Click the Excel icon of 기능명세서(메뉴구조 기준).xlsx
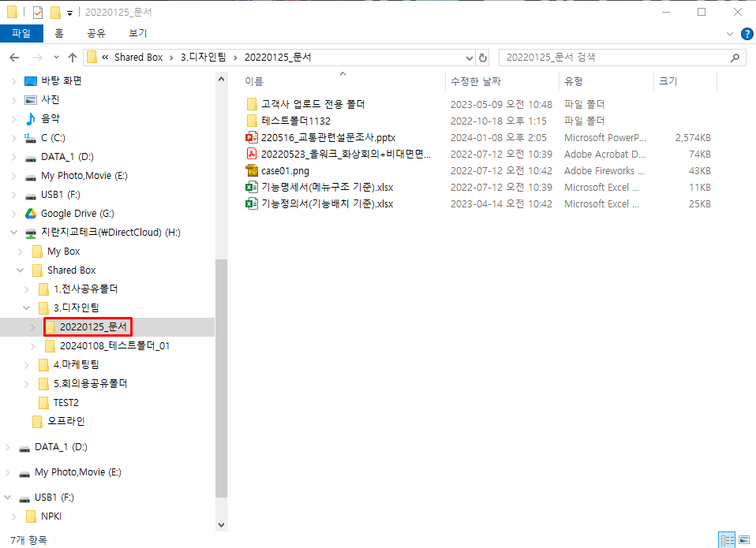The width and height of the screenshot is (756, 548). [252, 187]
